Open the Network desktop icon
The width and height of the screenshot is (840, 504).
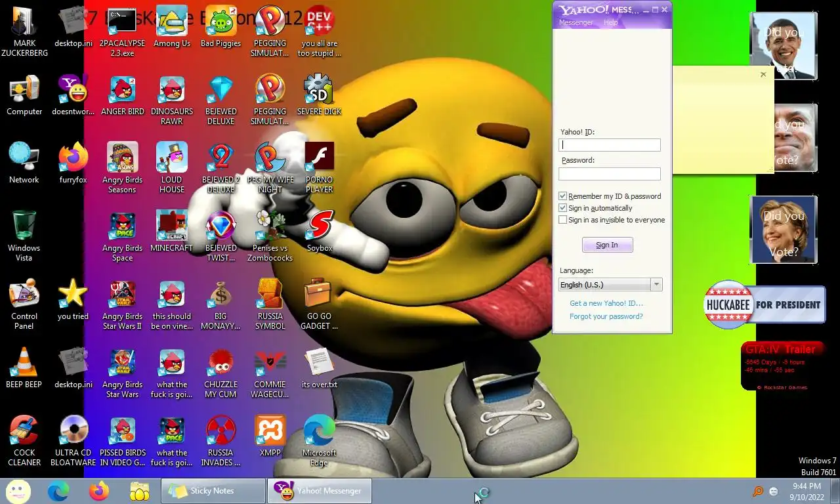[24, 157]
